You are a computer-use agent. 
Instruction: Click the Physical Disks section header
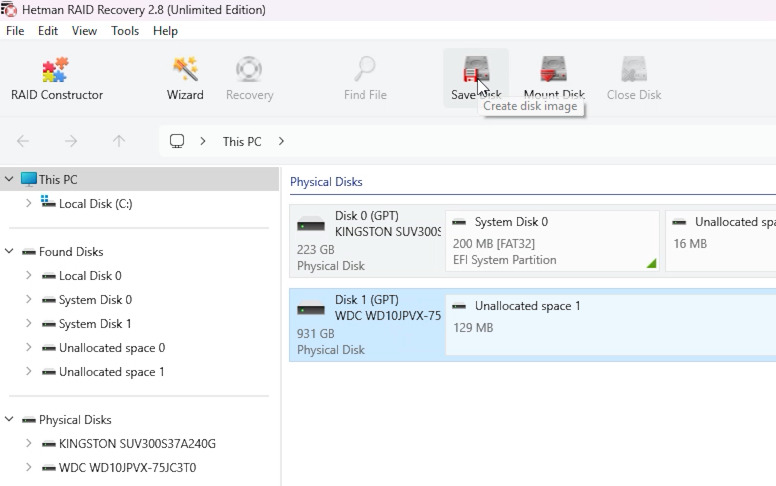326,182
